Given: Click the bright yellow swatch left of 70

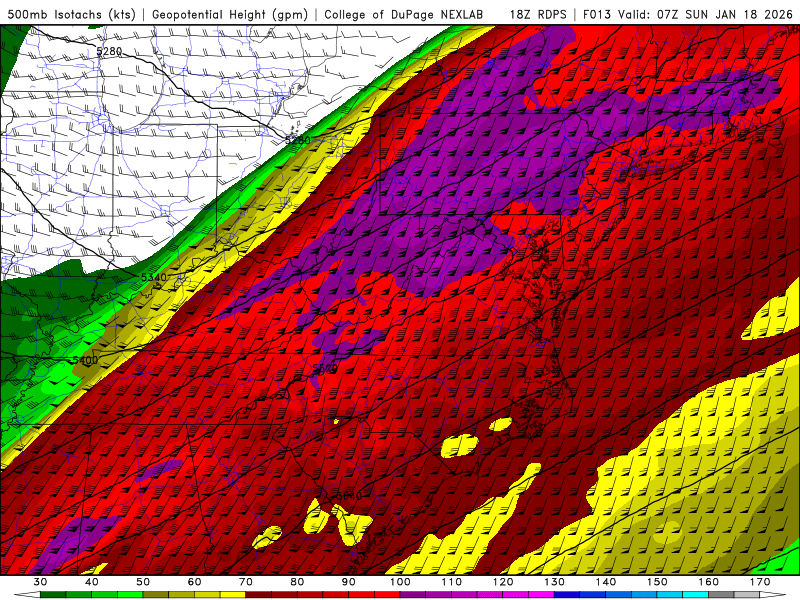Looking at the screenshot, I should point(233,595).
